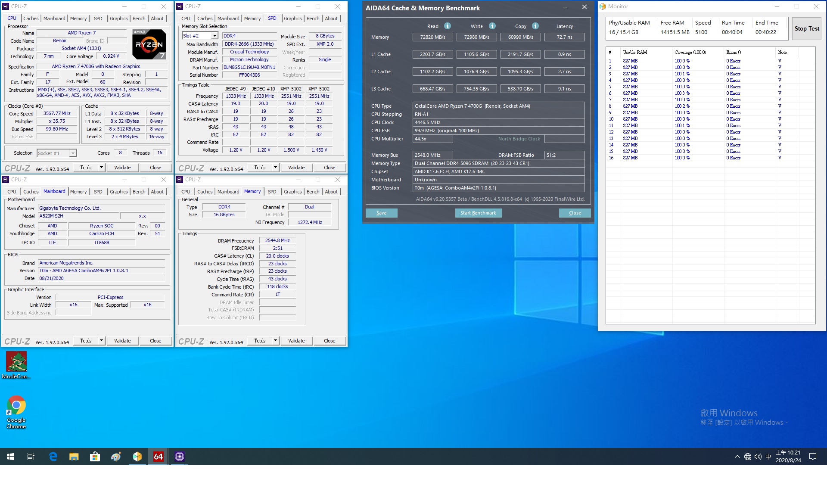
Task: Open Microsoft Store from taskbar
Action: click(95, 457)
